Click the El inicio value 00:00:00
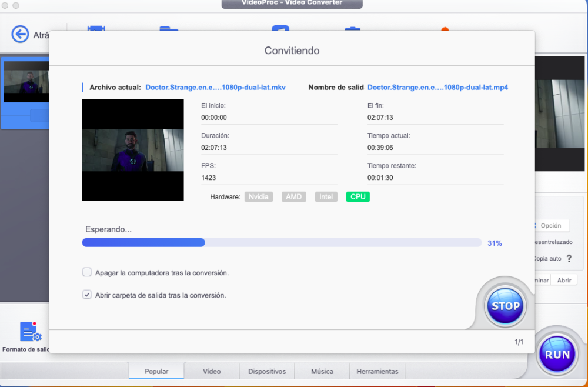Screen dimensions: 588x387 (214, 118)
